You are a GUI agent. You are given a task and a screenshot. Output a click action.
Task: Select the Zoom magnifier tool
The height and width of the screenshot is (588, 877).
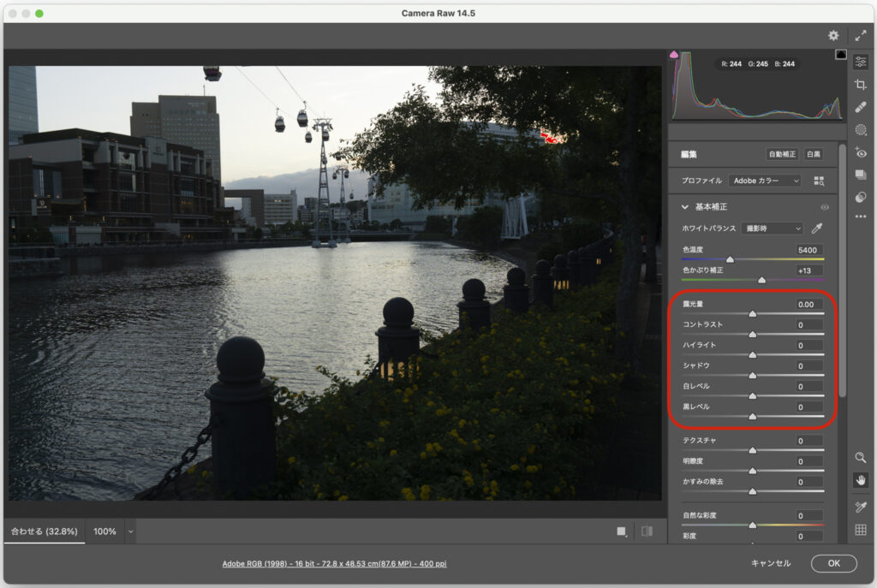861,458
